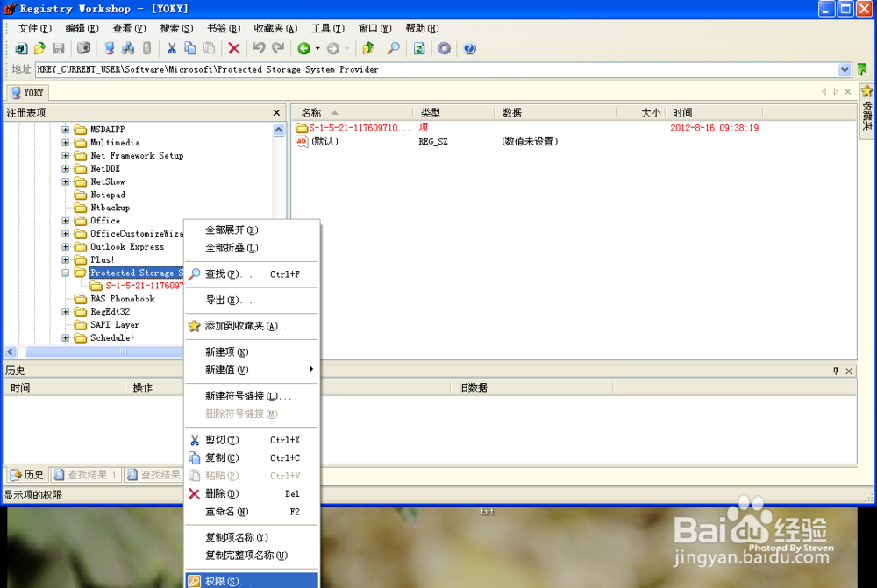The width and height of the screenshot is (877, 588).
Task: Click the Save (floppy disk) toolbar icon
Action: coord(58,48)
